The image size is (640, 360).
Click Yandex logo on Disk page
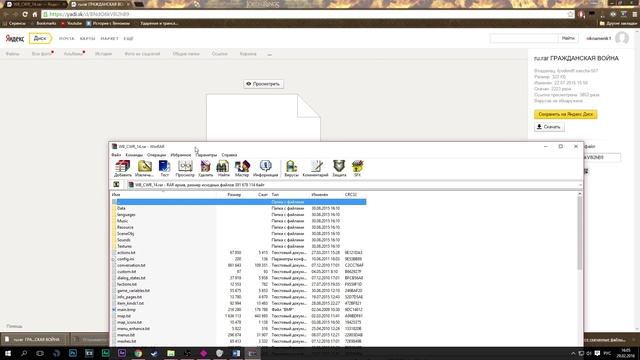[15, 38]
